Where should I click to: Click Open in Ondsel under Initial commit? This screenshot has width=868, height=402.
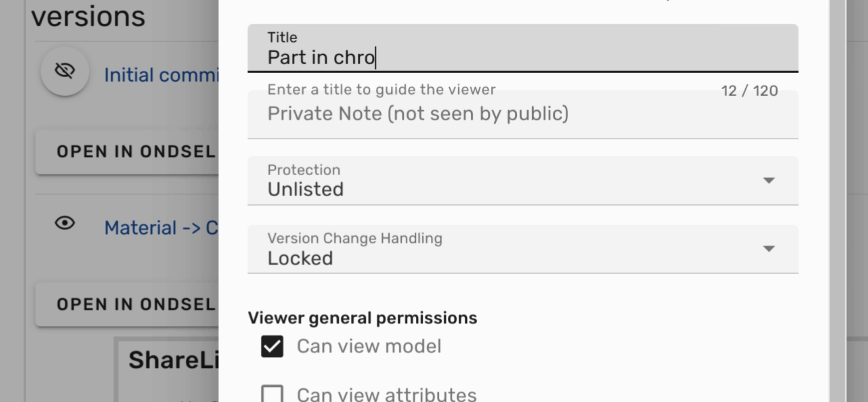[135, 152]
